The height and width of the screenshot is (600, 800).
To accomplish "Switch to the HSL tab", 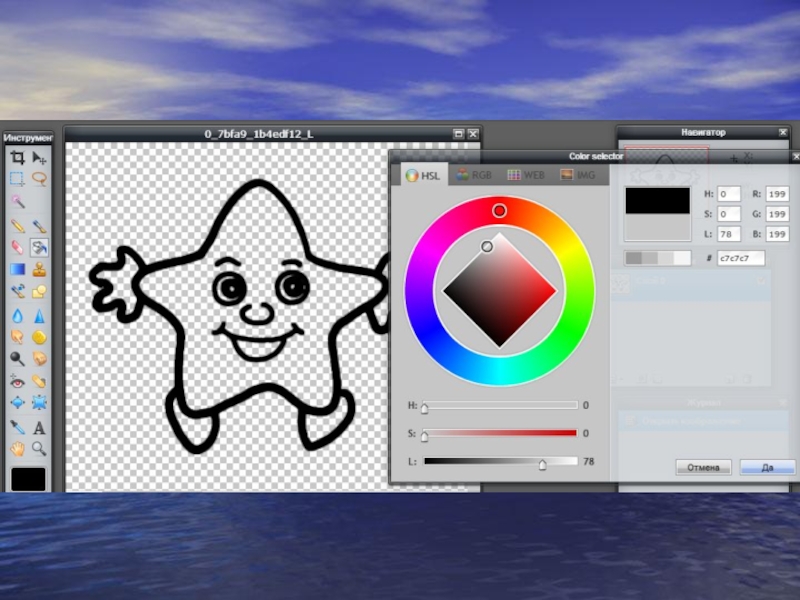I will coord(423,175).
